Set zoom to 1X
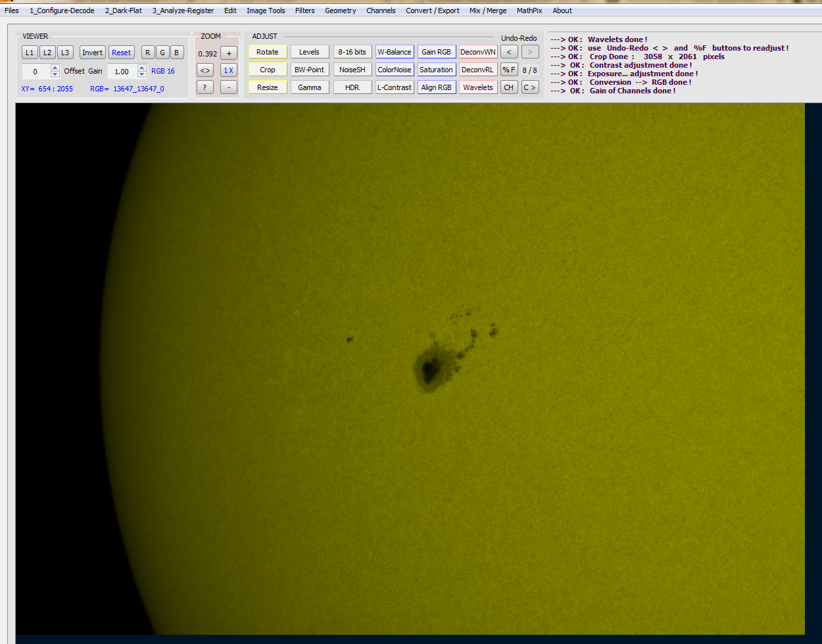Screen dimensions: 822x644 click(x=229, y=69)
